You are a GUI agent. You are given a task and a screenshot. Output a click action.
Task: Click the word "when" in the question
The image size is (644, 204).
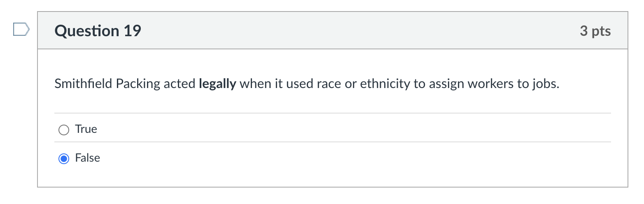click(x=253, y=84)
